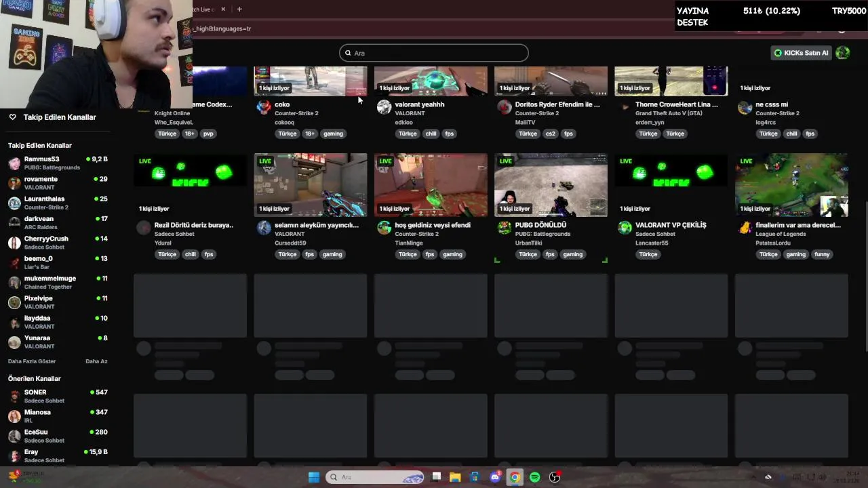
Task: Click edkioo avatar beside valorant yeahhh
Action: 384,107
